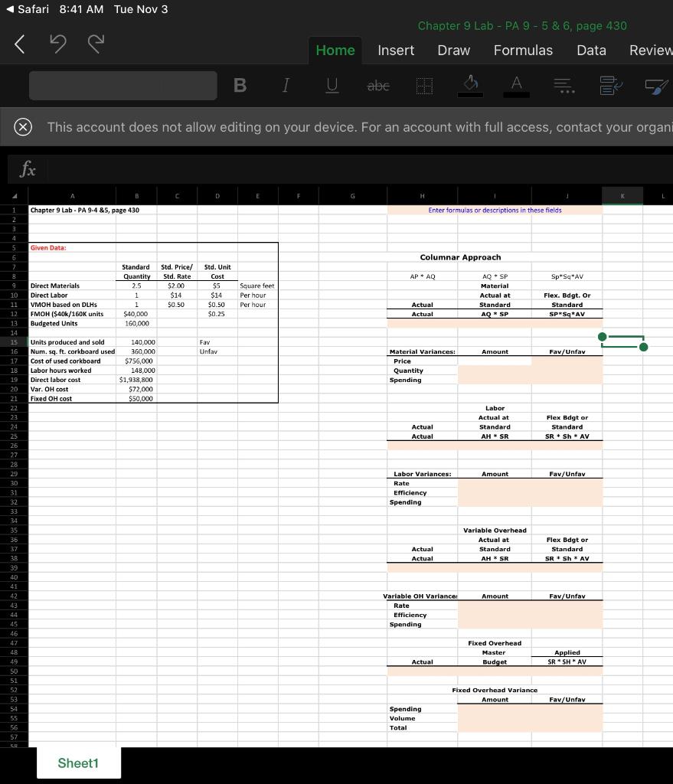Select the '160,000' budgeted units cell
This screenshot has width=673, height=784.
click(x=136, y=324)
